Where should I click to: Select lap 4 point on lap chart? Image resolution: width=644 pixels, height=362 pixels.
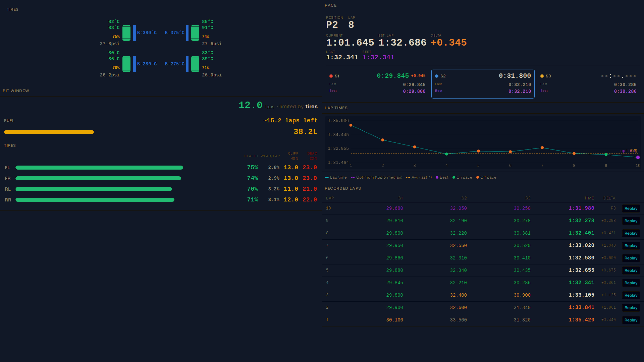[x=446, y=154]
